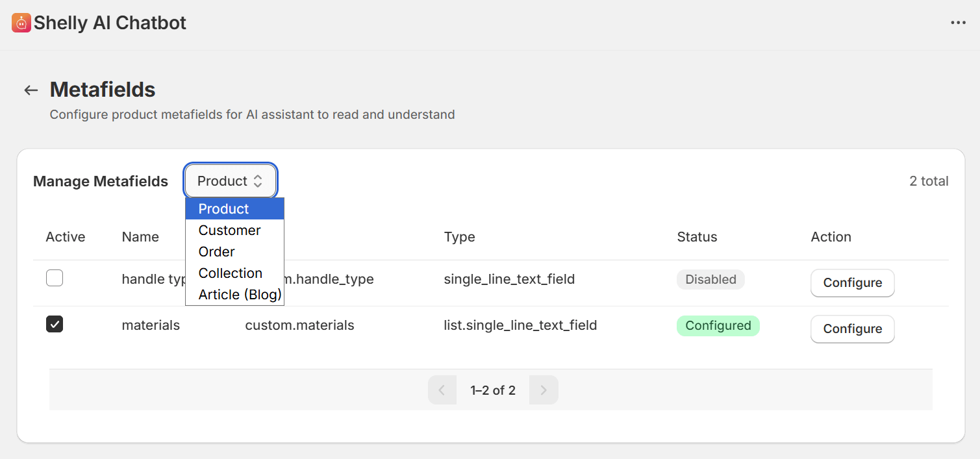This screenshot has height=459, width=980.
Task: Pick Collection from the dropdown list
Action: [231, 273]
